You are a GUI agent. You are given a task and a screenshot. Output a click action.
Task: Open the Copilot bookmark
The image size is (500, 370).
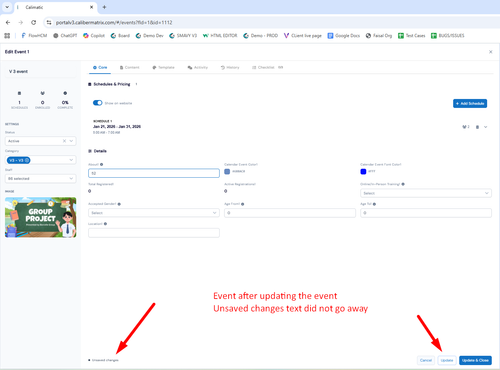tap(94, 35)
